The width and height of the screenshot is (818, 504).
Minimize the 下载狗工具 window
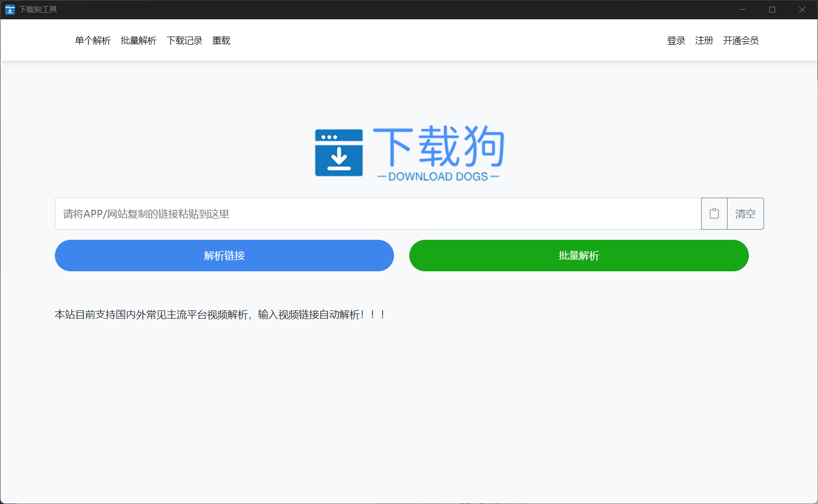(x=742, y=9)
